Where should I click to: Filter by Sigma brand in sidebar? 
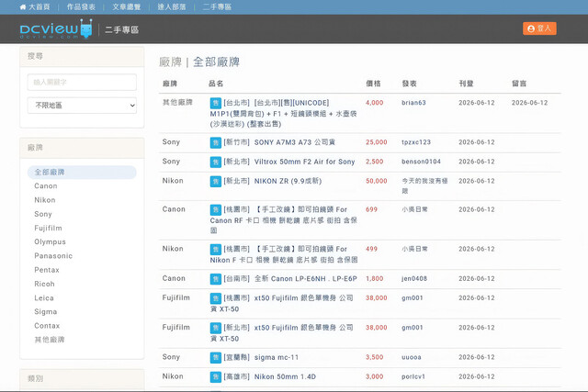click(45, 312)
